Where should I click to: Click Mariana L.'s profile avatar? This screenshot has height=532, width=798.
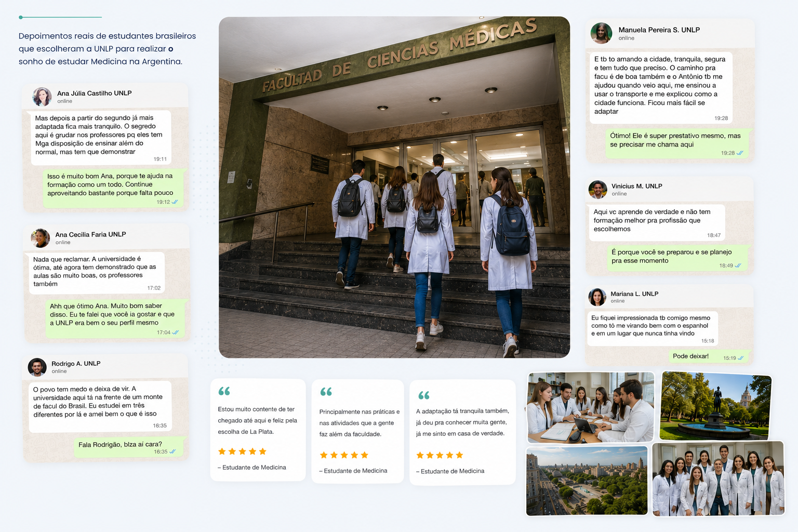597,297
